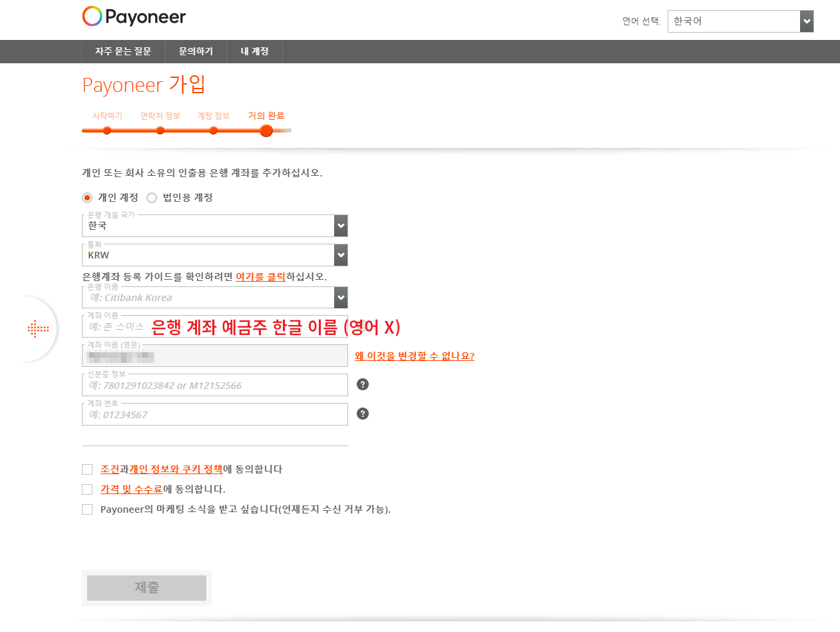Image resolution: width=840 pixels, height=632 pixels.
Task: Click the 시작하기 progress dot
Action: [x=107, y=131]
